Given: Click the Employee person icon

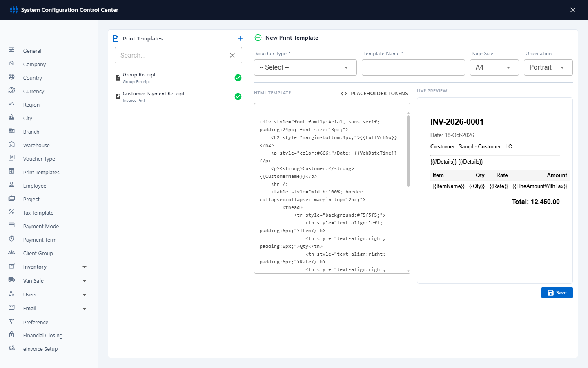Looking at the screenshot, I should 11,185.
